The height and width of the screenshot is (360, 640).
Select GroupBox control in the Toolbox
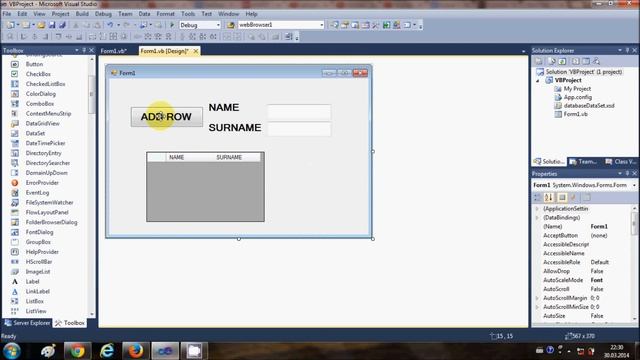38,242
